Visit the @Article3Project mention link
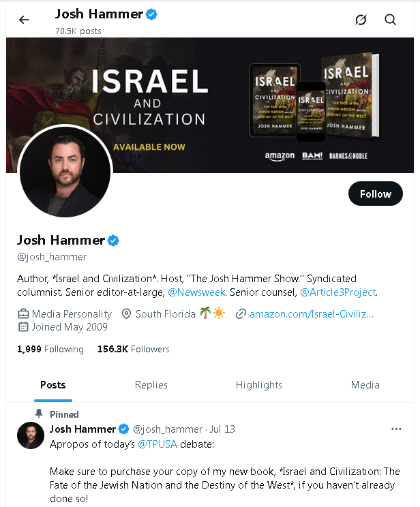 (x=338, y=292)
